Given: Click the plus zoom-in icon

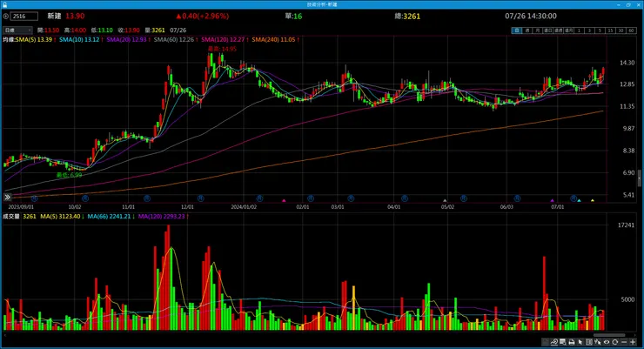Looking at the screenshot, I should [x=633, y=342].
